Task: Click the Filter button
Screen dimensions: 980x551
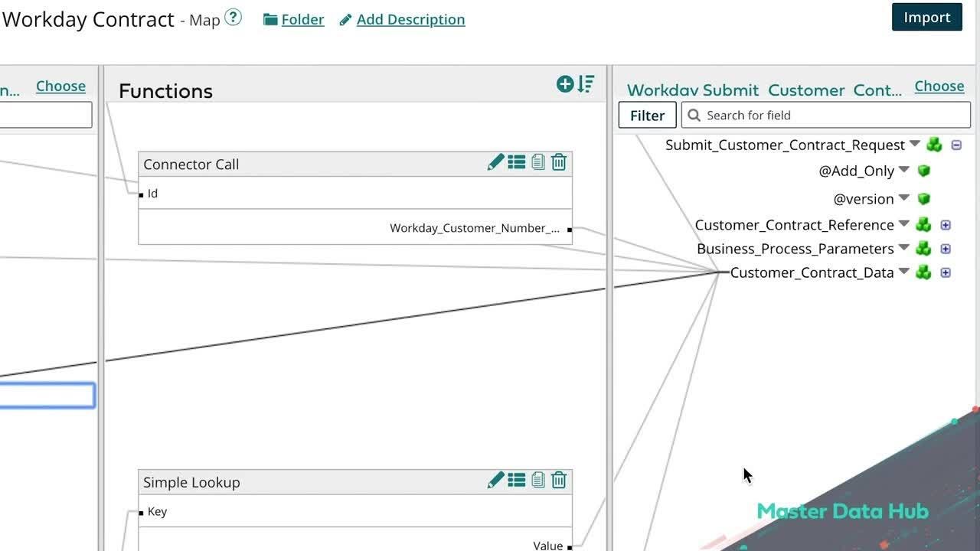Action: (647, 115)
